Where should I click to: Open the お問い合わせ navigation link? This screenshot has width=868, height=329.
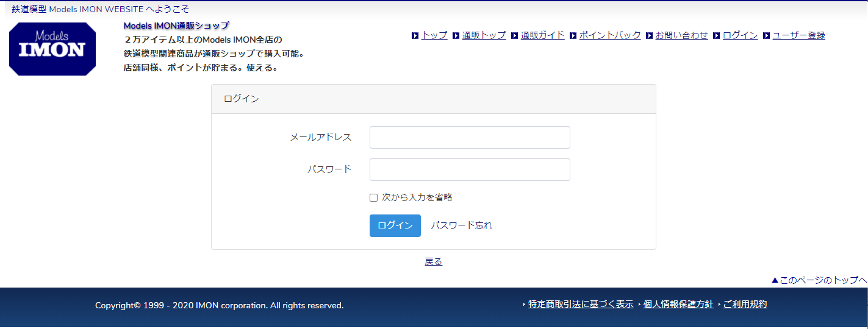point(682,35)
